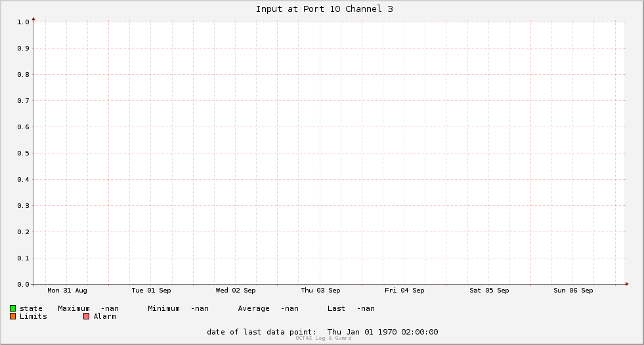Screen dimensions: 644x345
Task: Click the orange Limits legend swatch
Action: click(12, 316)
